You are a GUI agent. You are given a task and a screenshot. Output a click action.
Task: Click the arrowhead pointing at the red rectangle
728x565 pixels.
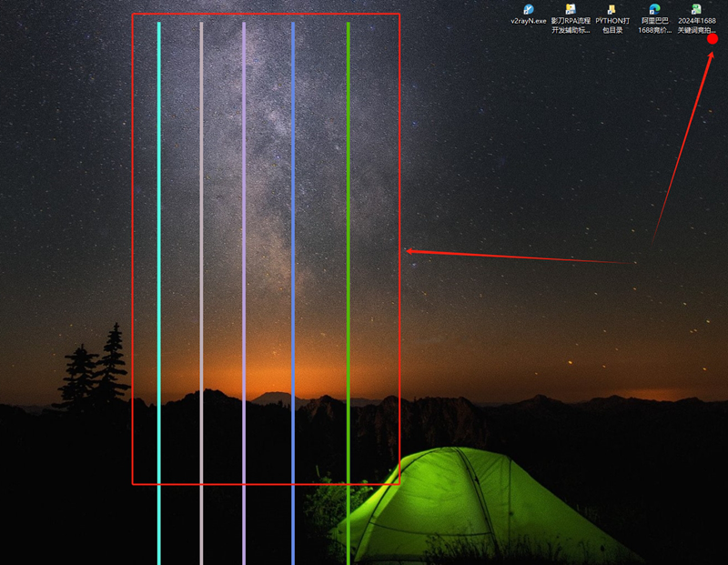pos(409,251)
